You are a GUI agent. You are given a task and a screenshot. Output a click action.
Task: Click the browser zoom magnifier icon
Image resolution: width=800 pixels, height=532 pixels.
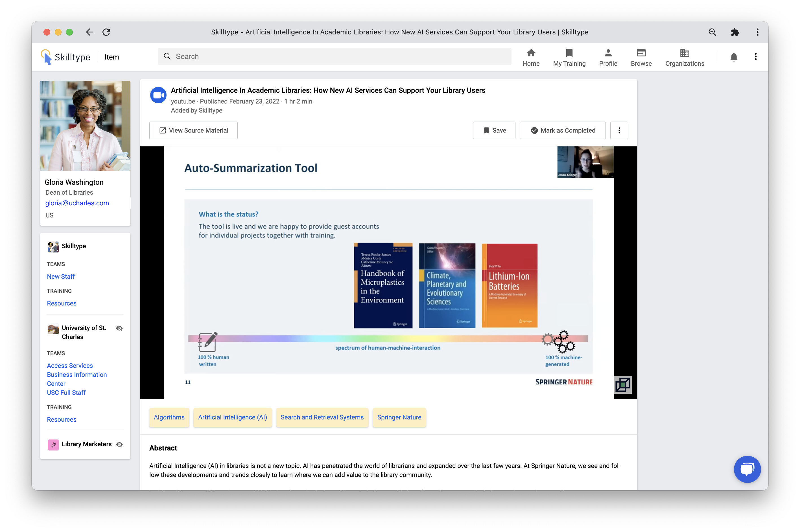[712, 32]
